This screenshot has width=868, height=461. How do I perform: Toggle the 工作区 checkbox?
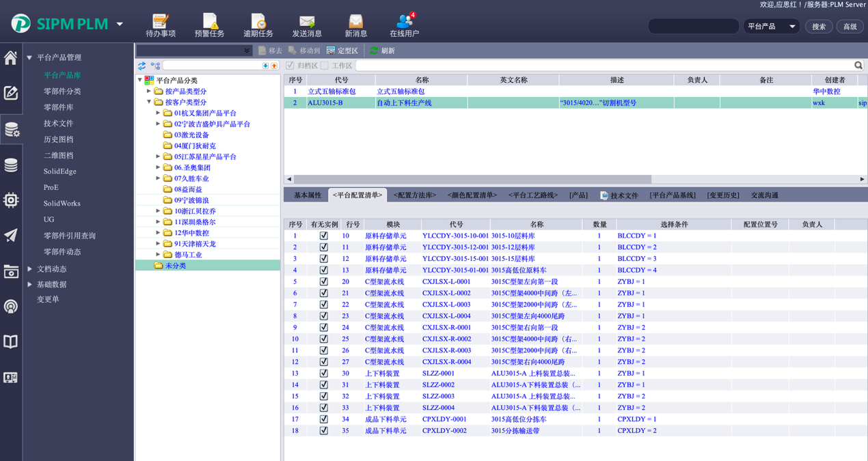pos(325,66)
